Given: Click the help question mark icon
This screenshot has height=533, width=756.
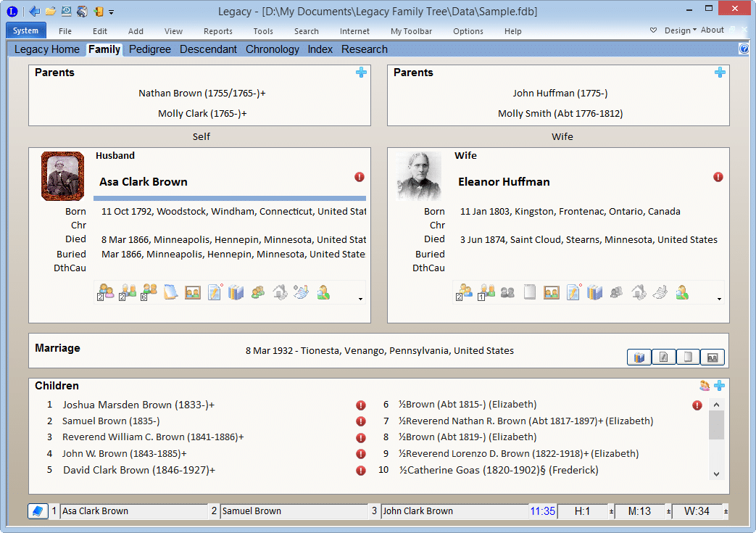Looking at the screenshot, I should pyautogui.click(x=744, y=49).
